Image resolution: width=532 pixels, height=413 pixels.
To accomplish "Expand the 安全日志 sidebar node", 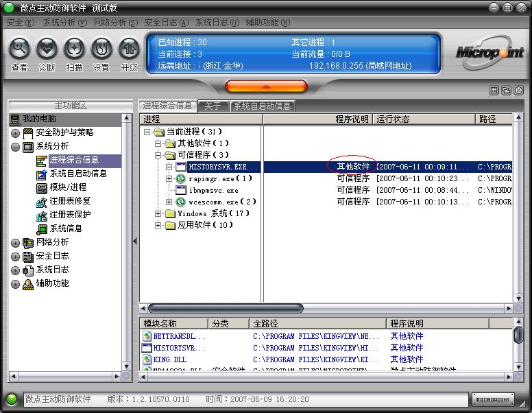I will coord(15,257).
